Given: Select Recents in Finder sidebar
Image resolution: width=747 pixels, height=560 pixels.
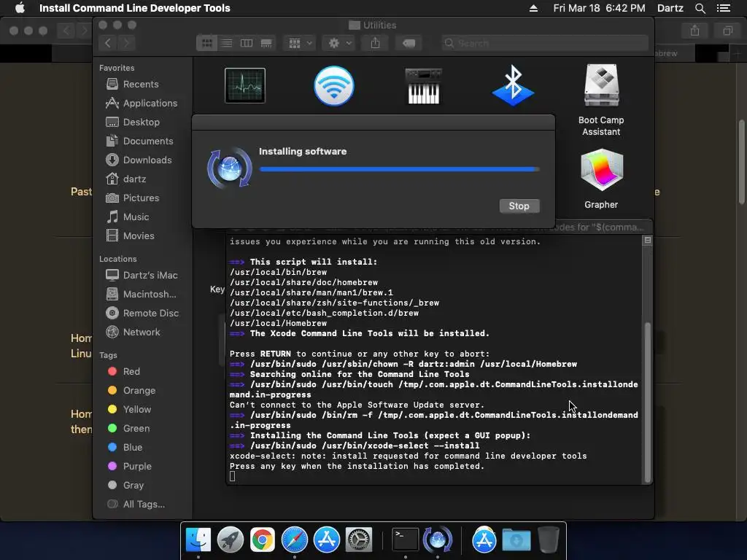Looking at the screenshot, I should coord(141,85).
